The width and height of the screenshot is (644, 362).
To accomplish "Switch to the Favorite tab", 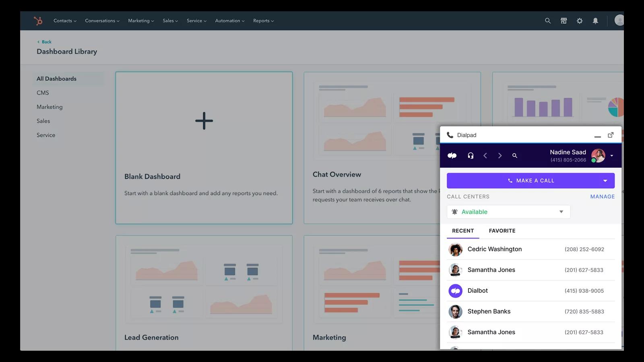I will [502, 230].
